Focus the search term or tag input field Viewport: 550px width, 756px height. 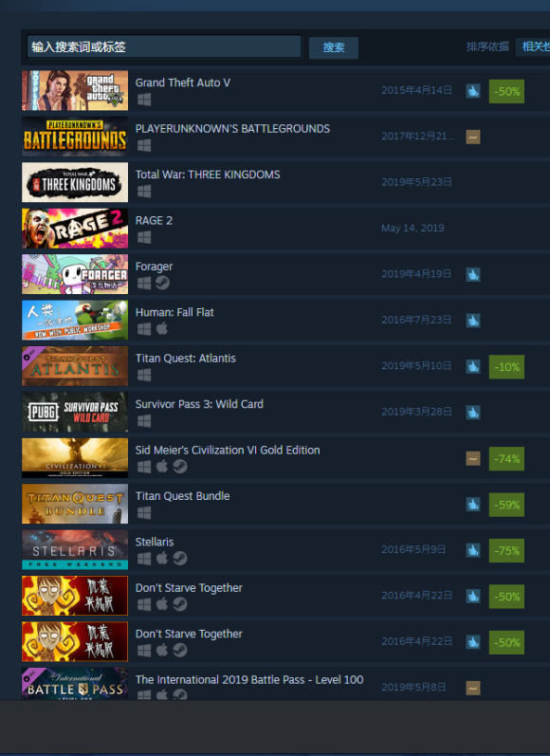coord(164,46)
